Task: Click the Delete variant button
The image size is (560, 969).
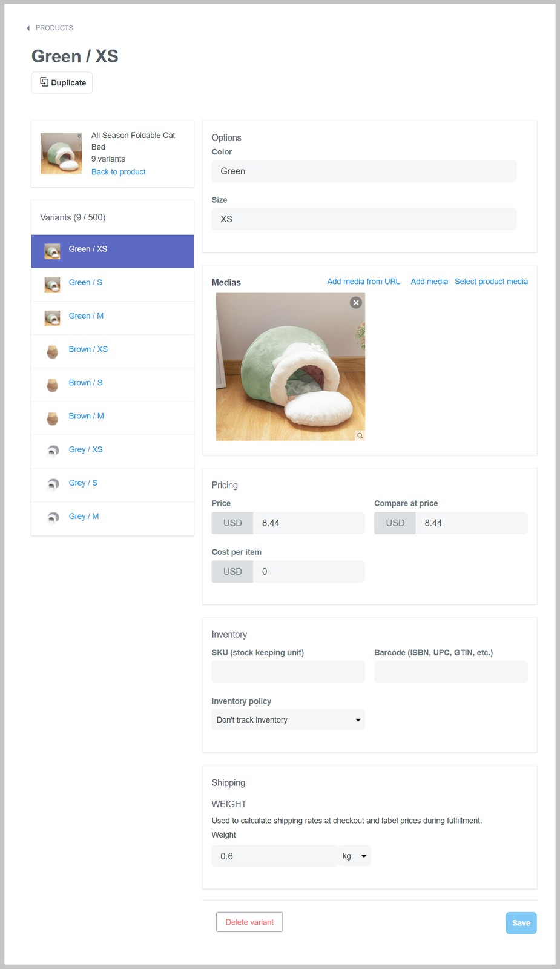Action: click(x=249, y=922)
